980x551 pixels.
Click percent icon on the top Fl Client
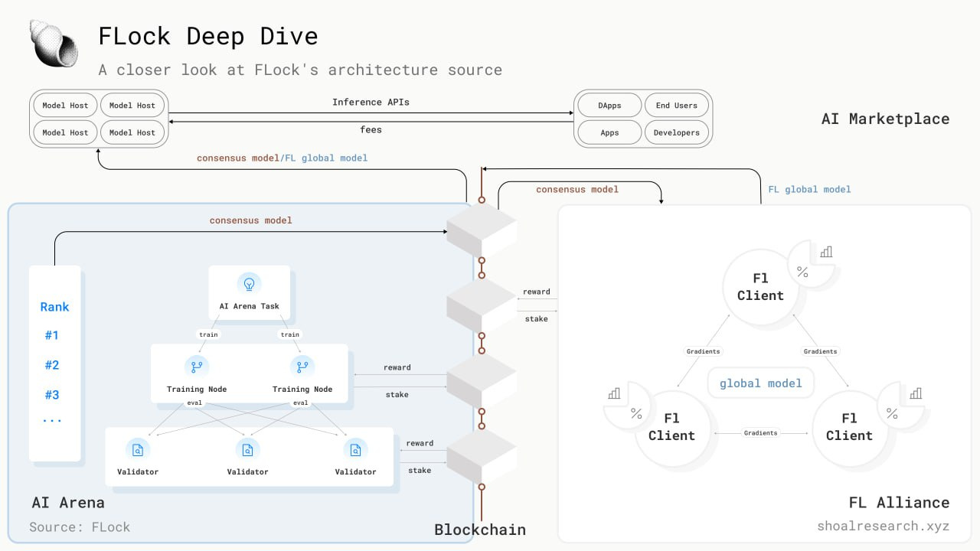(x=802, y=272)
